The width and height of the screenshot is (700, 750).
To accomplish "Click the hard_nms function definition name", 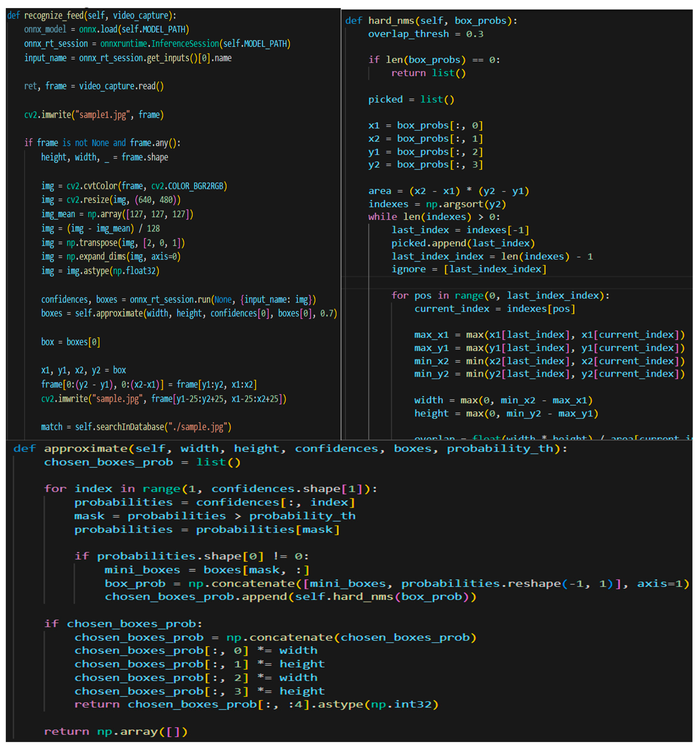I will point(391,21).
